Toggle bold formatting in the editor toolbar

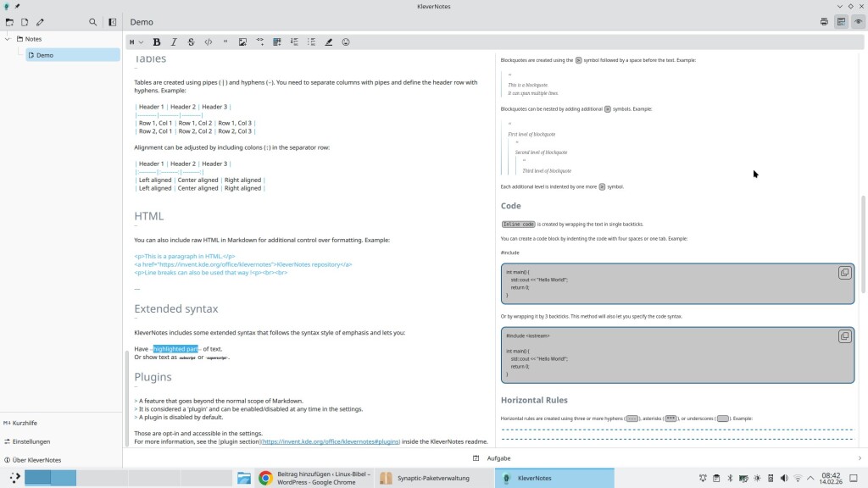click(x=157, y=42)
